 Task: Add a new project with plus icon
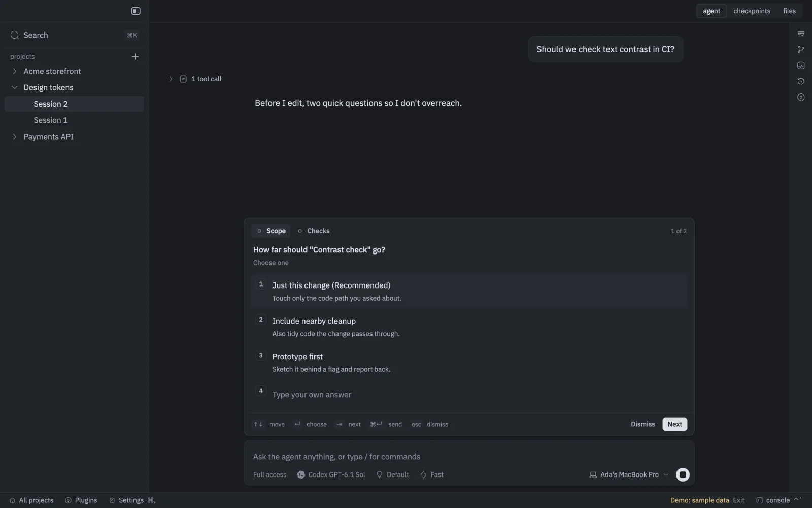[135, 56]
